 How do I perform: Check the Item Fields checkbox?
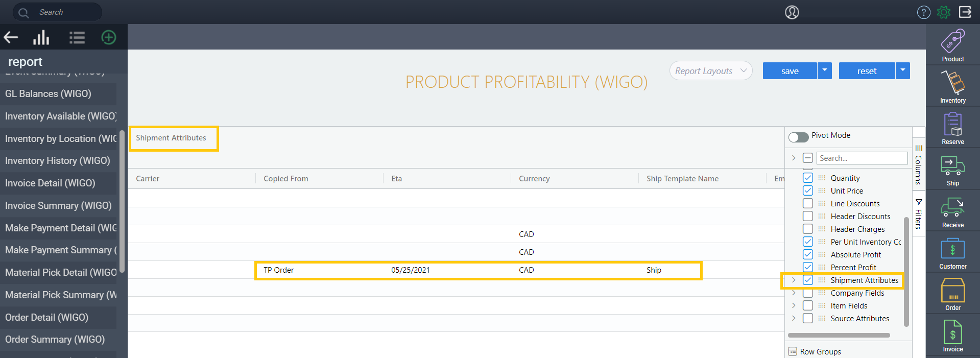pos(808,305)
